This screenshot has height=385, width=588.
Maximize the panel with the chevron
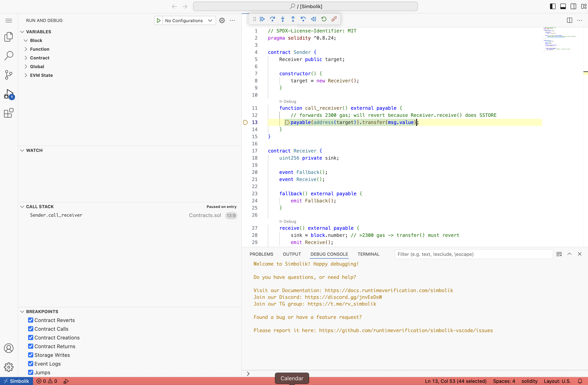pyautogui.click(x=569, y=254)
